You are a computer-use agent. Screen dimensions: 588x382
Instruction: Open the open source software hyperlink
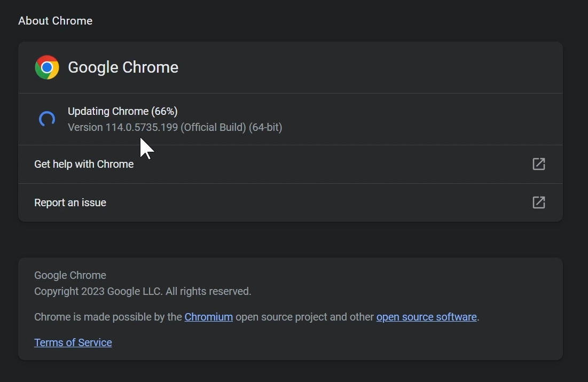[x=426, y=316]
